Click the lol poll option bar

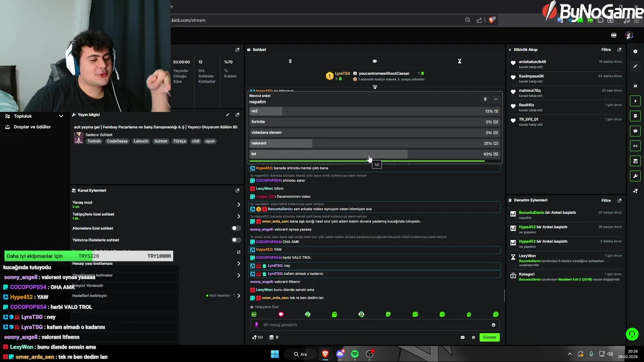(374, 154)
